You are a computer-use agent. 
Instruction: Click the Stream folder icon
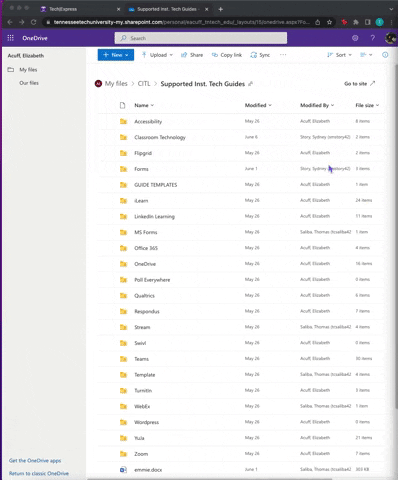pyautogui.click(x=123, y=327)
